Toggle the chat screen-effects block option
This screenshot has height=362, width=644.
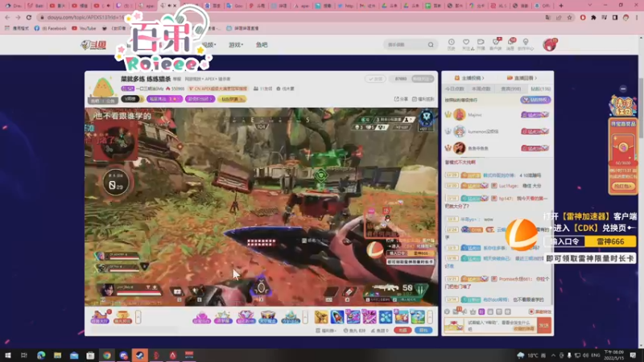pyautogui.click(x=540, y=312)
